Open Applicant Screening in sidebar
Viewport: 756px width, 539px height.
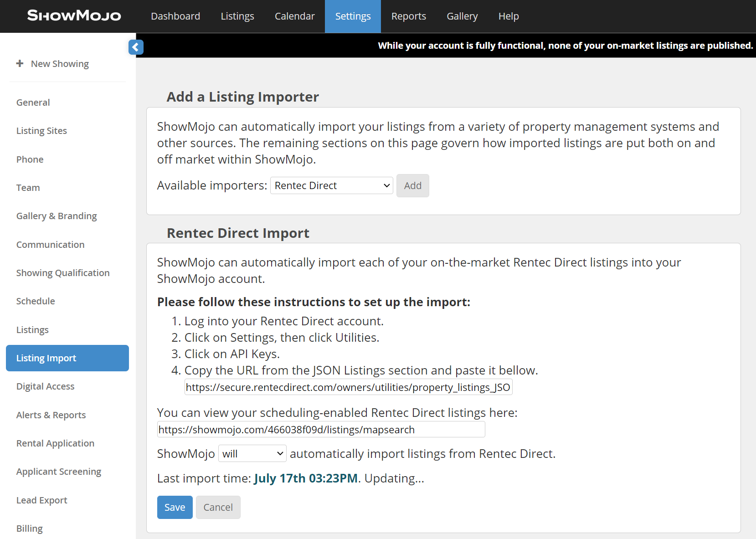pos(59,472)
